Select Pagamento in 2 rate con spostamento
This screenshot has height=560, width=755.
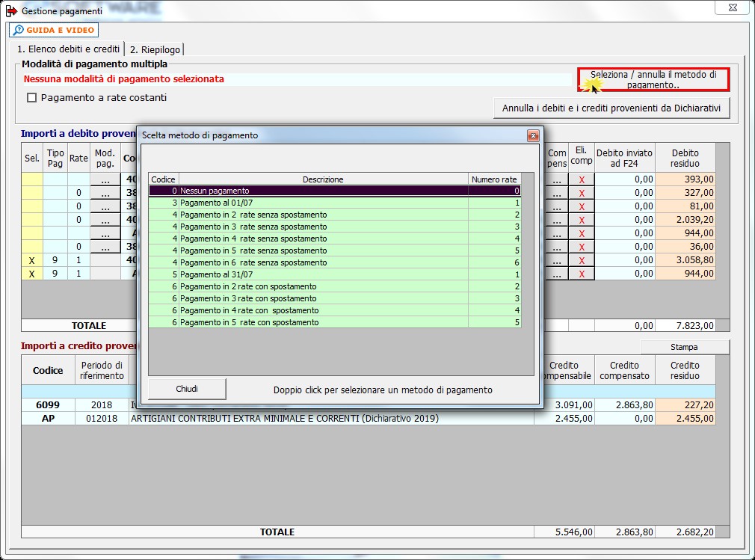335,286
